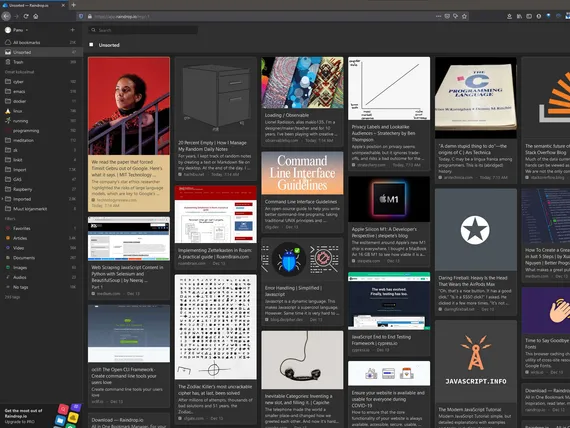570x428 pixels.
Task: Open the Raspberry collection
Action: [x=41, y=189]
